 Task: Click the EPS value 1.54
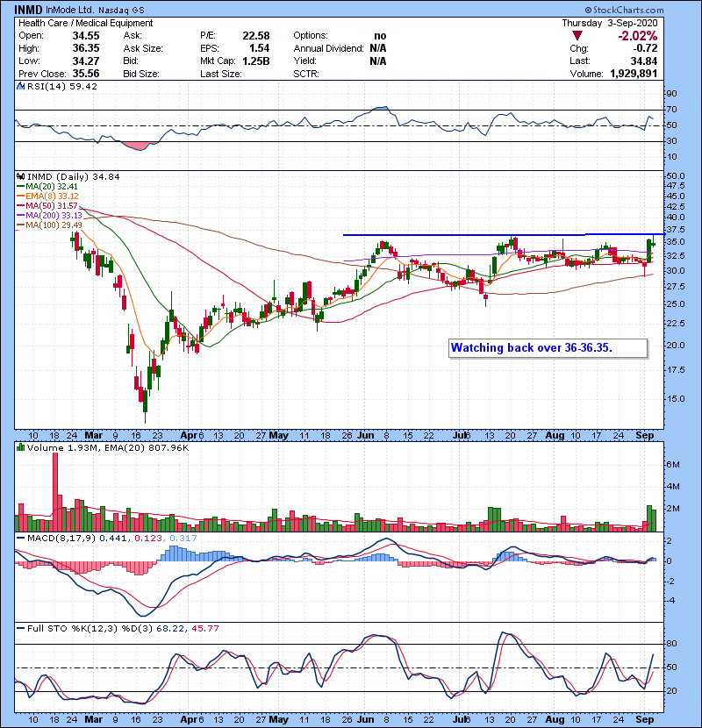pyautogui.click(x=259, y=48)
